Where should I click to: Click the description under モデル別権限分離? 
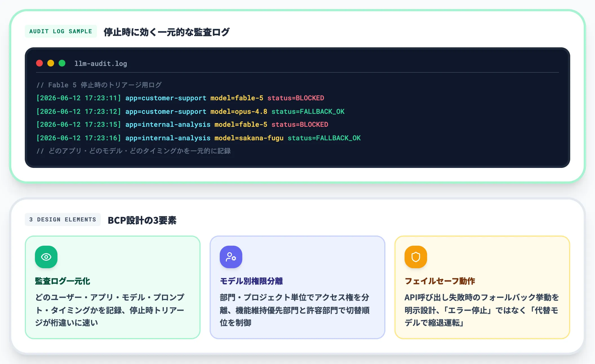[x=295, y=310]
